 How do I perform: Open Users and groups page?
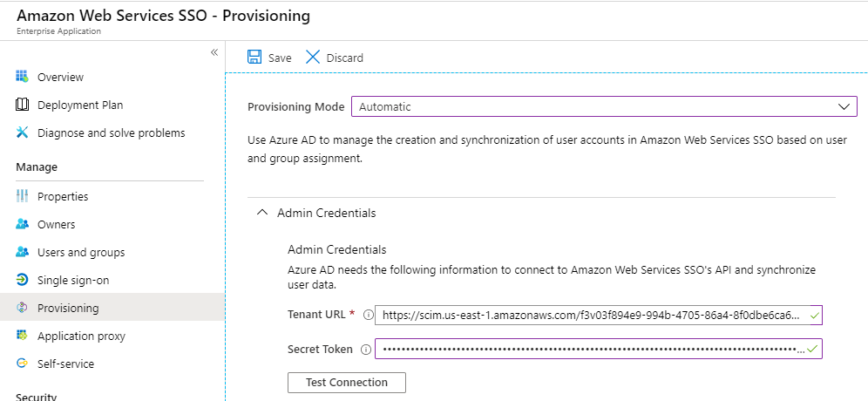(x=80, y=252)
